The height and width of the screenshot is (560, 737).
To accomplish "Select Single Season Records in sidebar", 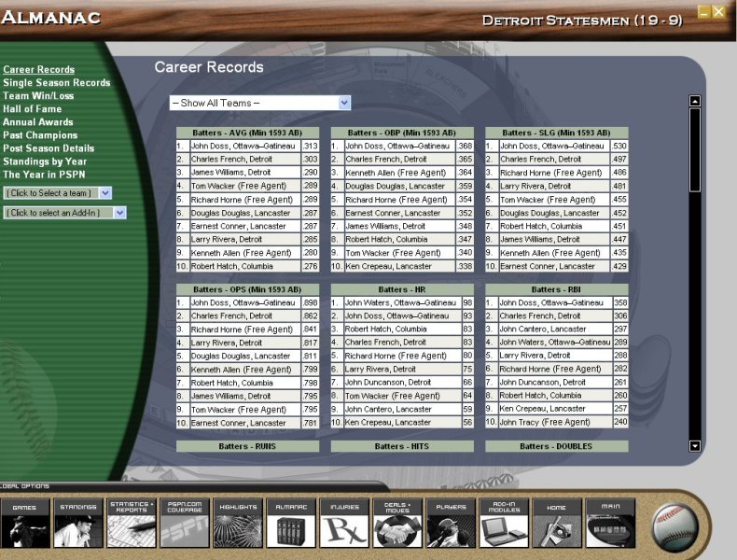I will tap(56, 83).
